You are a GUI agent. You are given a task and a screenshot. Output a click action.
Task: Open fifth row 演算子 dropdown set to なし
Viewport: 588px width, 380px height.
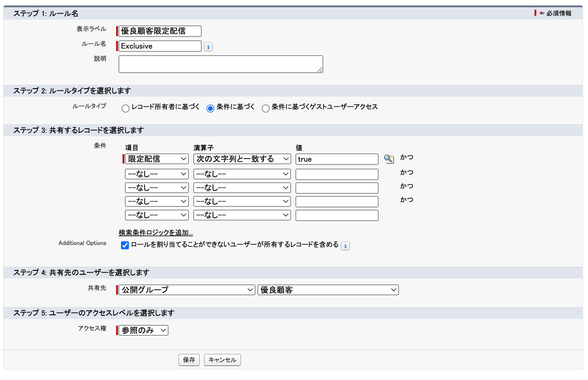pyautogui.click(x=242, y=215)
